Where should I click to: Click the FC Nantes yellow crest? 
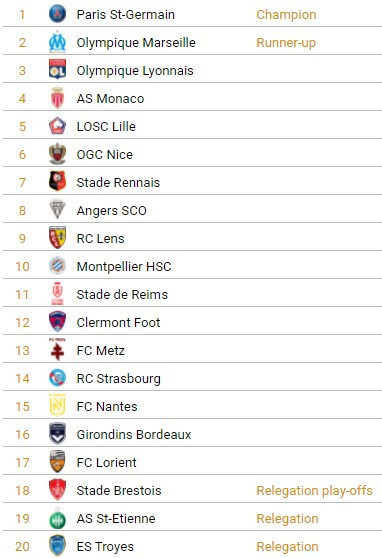[57, 405]
